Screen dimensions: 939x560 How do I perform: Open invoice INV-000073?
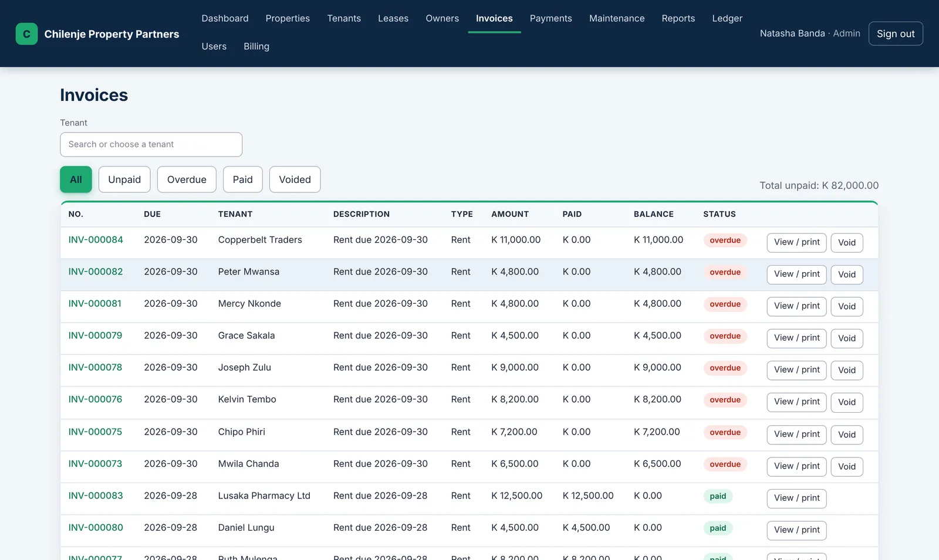click(x=95, y=463)
